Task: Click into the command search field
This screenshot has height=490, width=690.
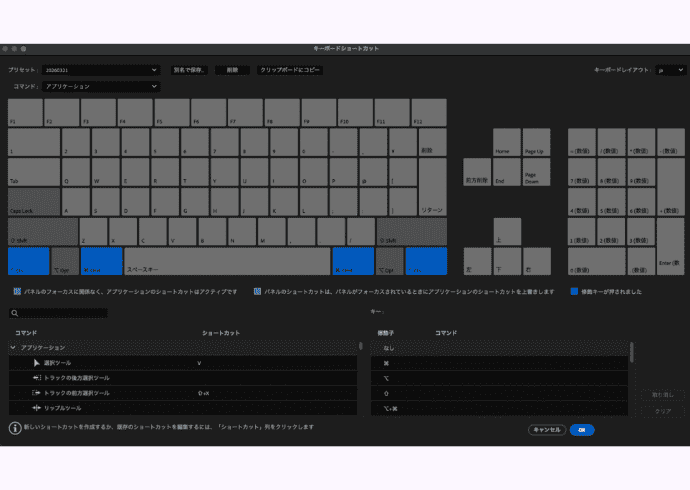Action: 185,313
